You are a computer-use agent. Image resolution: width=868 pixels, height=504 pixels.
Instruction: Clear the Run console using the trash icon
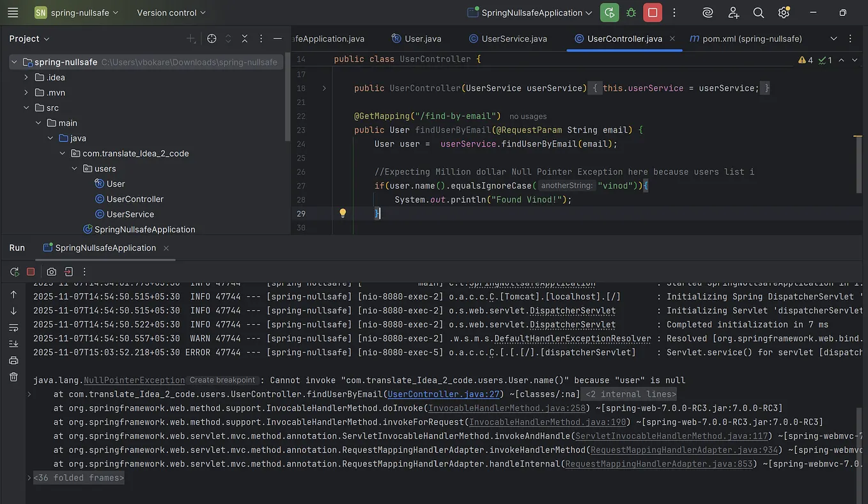pyautogui.click(x=14, y=377)
